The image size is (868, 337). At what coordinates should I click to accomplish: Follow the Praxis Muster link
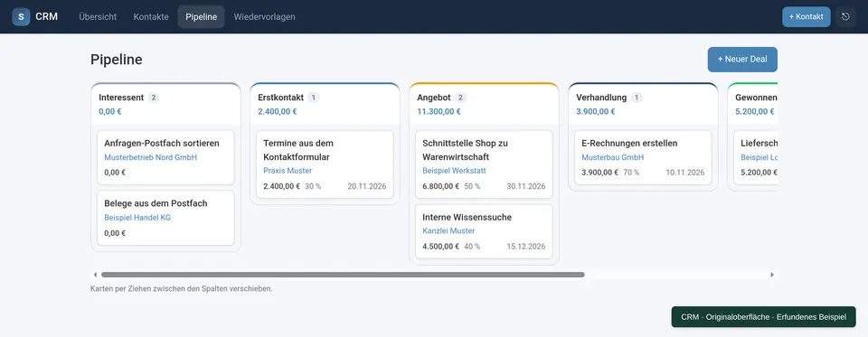(288, 171)
